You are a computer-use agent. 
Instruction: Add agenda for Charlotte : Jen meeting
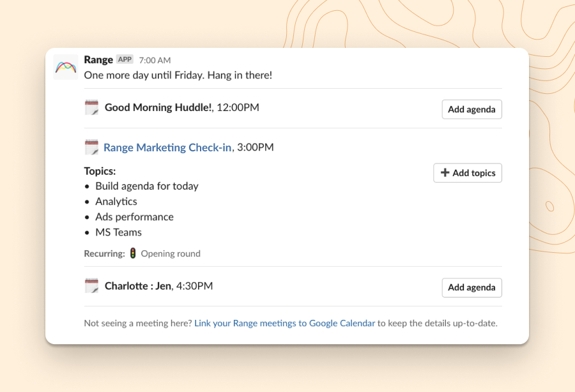[471, 287]
